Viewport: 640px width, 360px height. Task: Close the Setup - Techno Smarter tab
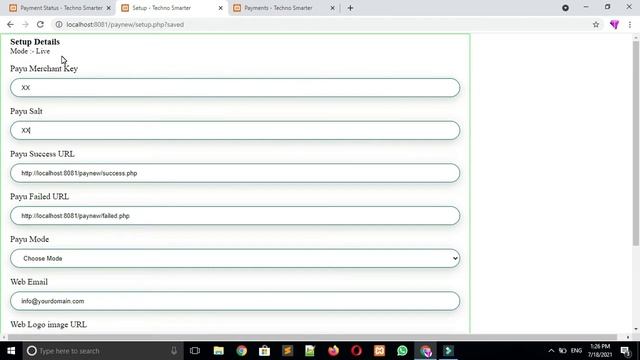pyautogui.click(x=220, y=8)
